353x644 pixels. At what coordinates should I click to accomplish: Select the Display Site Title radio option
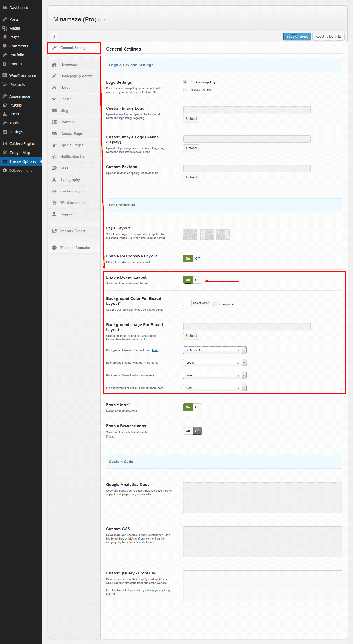(x=185, y=90)
